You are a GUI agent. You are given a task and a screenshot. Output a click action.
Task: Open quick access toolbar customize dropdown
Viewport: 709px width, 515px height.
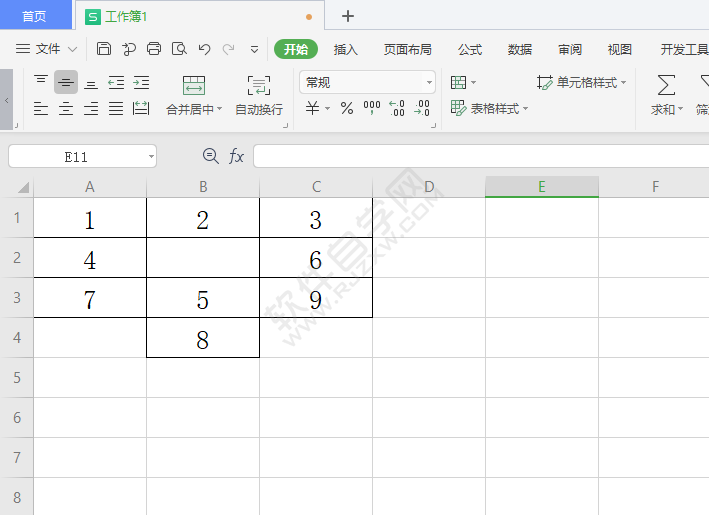[255, 49]
